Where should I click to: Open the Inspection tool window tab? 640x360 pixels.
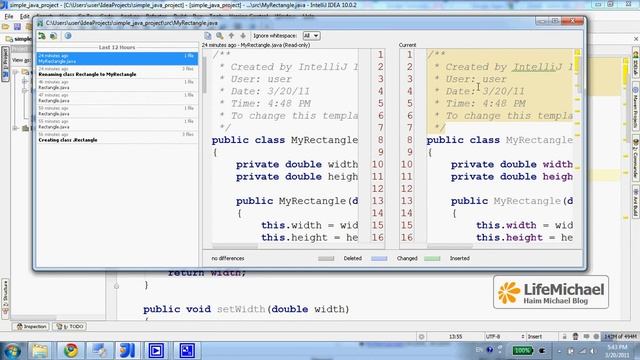coord(31,327)
